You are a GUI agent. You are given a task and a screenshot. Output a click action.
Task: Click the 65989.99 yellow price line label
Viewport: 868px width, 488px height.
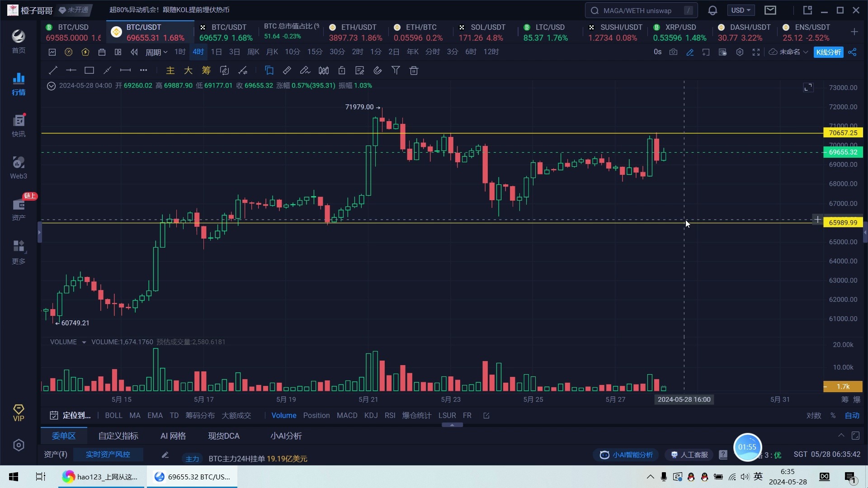point(843,222)
